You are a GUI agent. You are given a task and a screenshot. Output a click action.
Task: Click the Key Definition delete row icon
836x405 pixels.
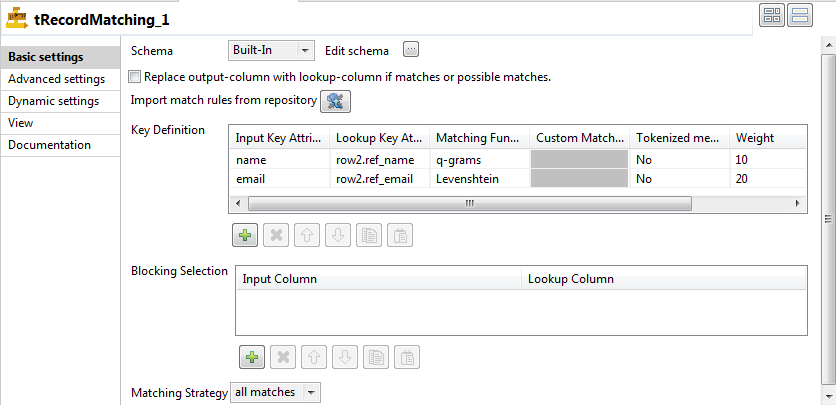click(x=277, y=235)
